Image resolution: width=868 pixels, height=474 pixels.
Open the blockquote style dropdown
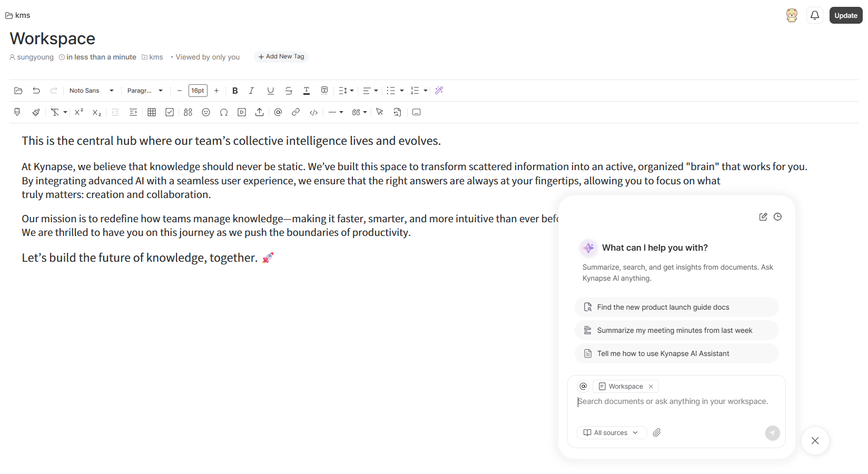coord(360,112)
